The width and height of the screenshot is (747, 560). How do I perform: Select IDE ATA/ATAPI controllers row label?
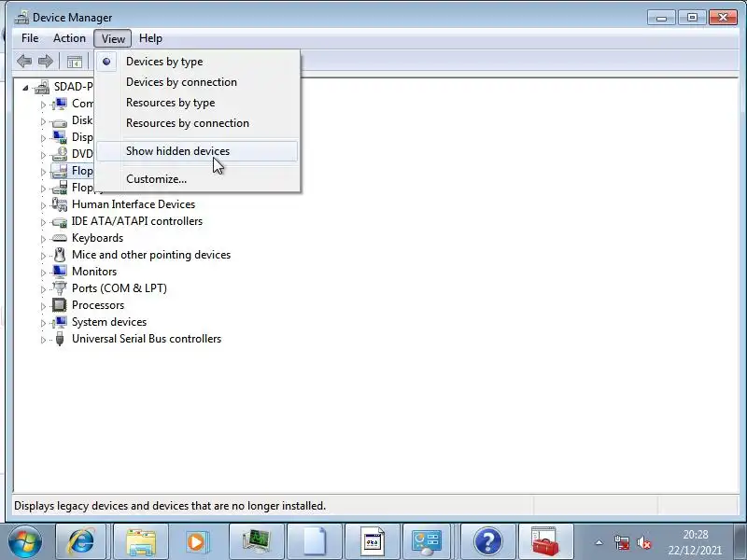(x=137, y=221)
